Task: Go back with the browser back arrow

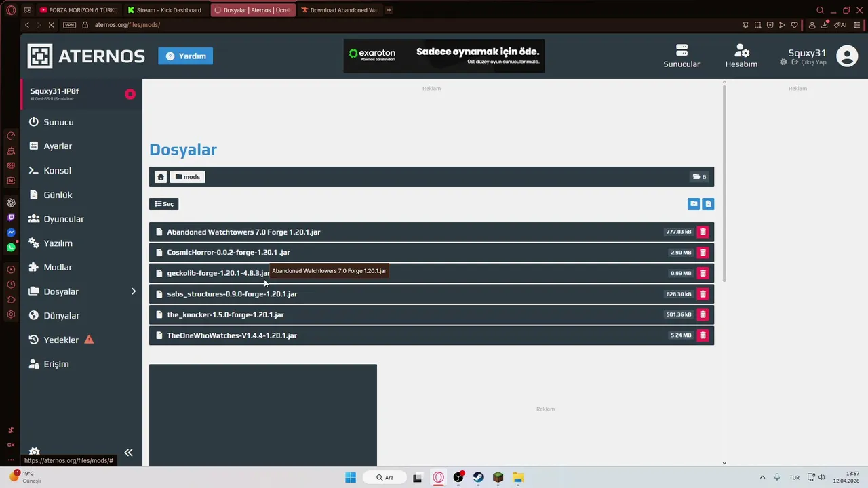Action: (x=27, y=25)
